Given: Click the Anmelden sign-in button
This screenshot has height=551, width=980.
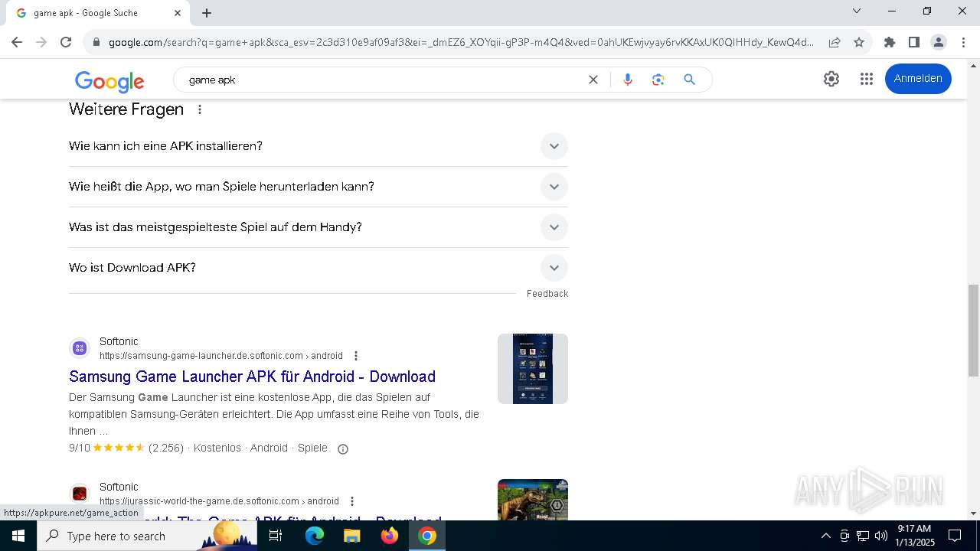Looking at the screenshot, I should click(x=918, y=79).
